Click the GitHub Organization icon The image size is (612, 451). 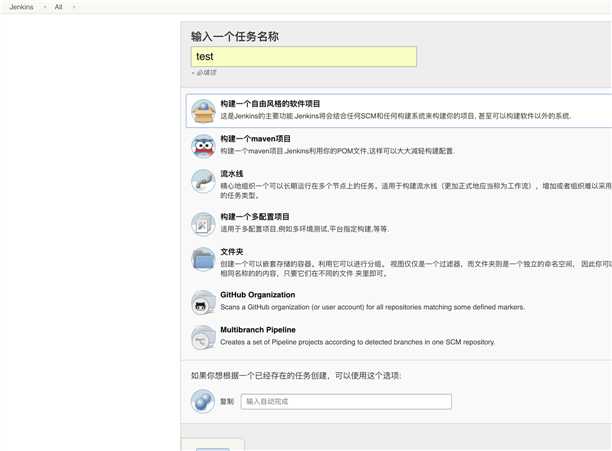tap(203, 302)
